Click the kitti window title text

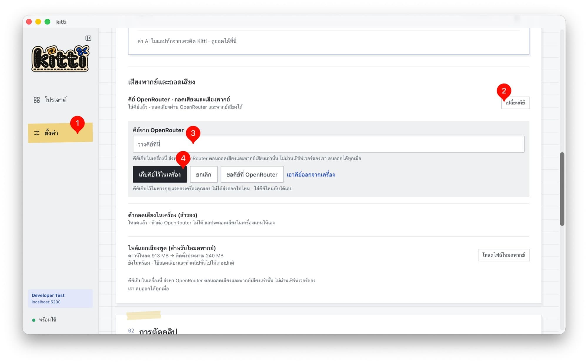click(x=61, y=22)
